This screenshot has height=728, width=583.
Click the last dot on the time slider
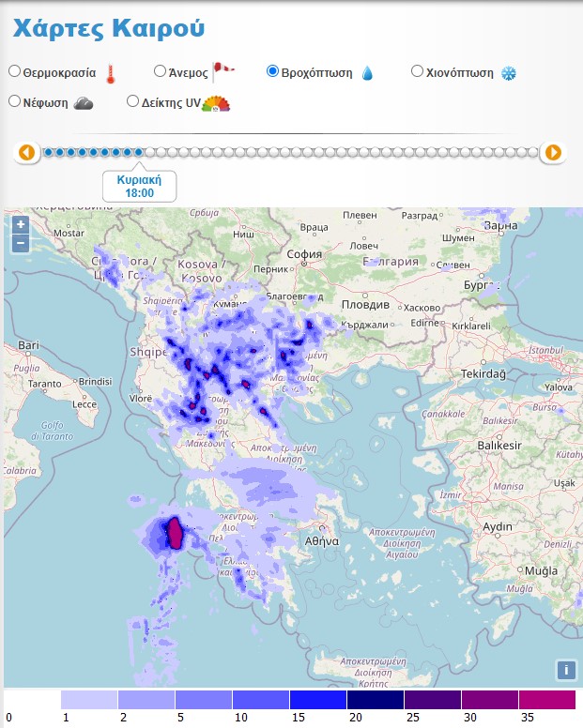pyautogui.click(x=532, y=152)
